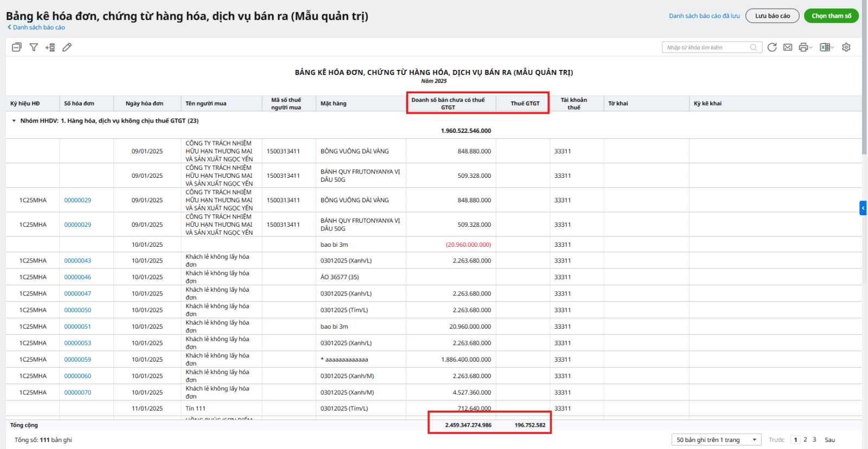The height and width of the screenshot is (449, 868).
Task: Open the filter funnel icon
Action: click(x=34, y=47)
